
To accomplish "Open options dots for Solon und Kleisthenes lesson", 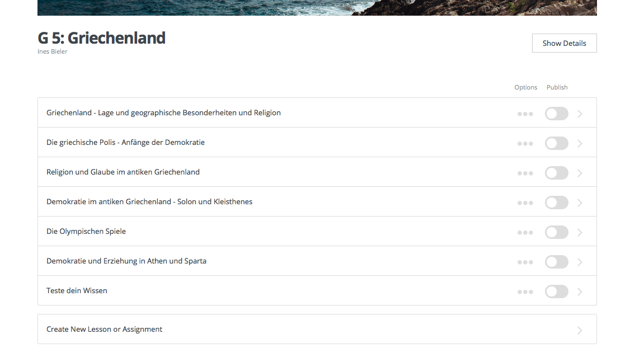I will point(525,203).
